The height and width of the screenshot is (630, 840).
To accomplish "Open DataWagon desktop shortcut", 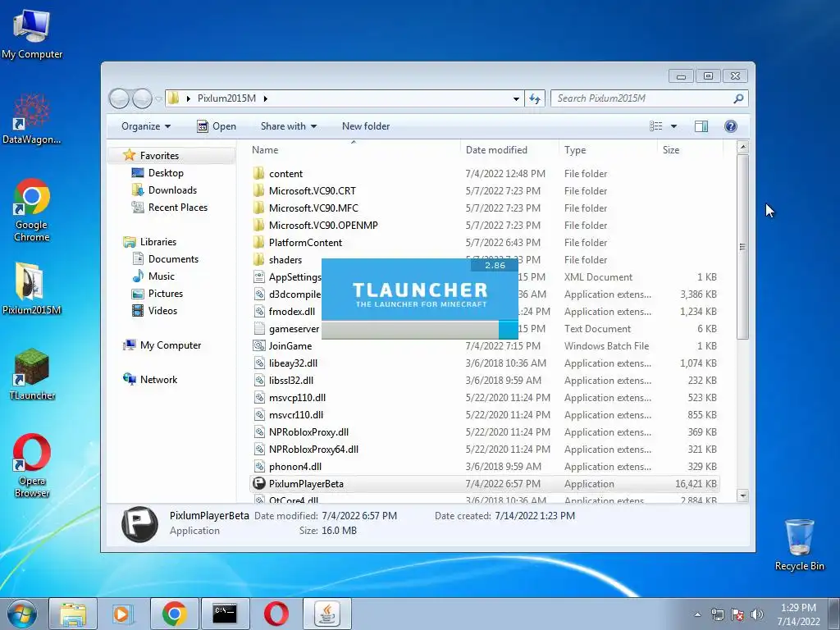I will pos(32,119).
